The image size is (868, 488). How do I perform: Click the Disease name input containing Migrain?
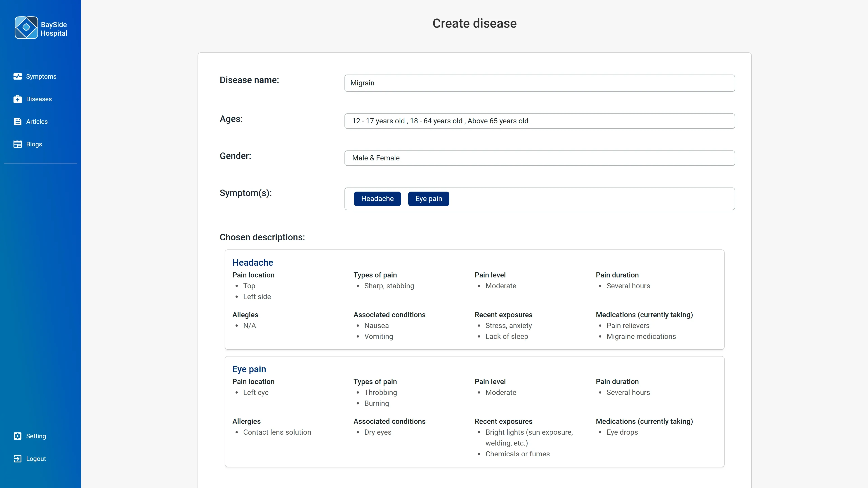coord(540,83)
